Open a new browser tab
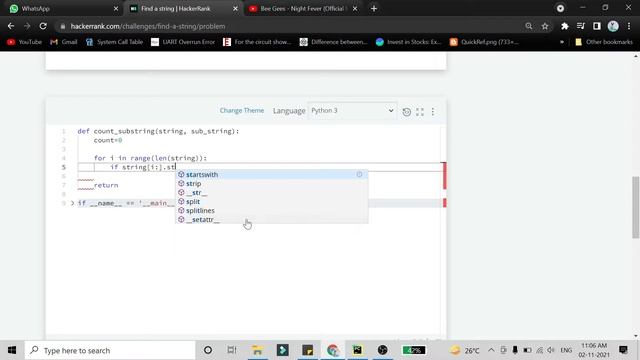The height and width of the screenshot is (360, 640). (374, 9)
